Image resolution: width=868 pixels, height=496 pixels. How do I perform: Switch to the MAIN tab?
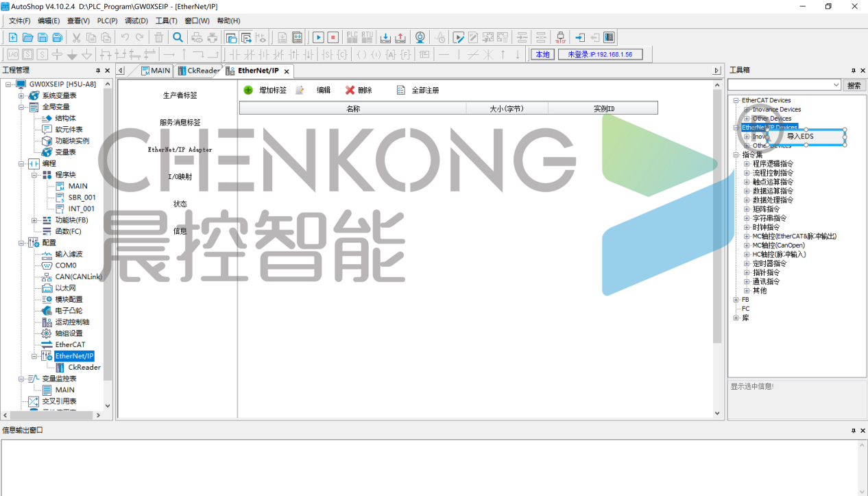[156, 71]
